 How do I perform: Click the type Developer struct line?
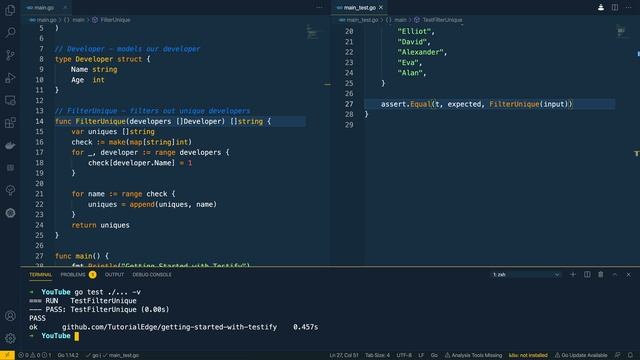coord(102,59)
